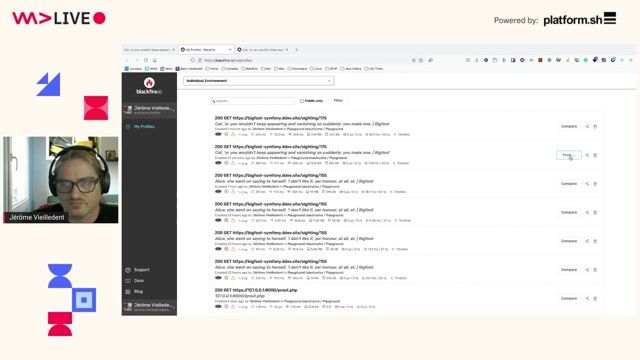Open the Blackfire bookmarks folder in bookmarks bar
This screenshot has height=360, width=640.
point(250,69)
